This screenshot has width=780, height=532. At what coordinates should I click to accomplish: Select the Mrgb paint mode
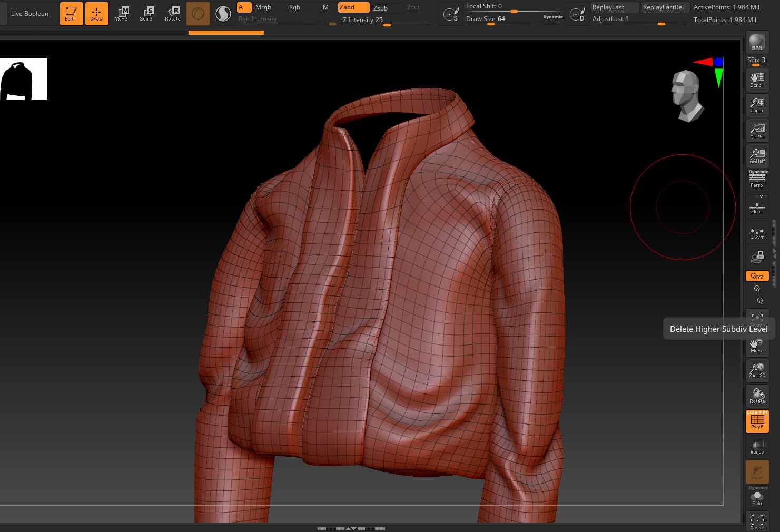263,7
